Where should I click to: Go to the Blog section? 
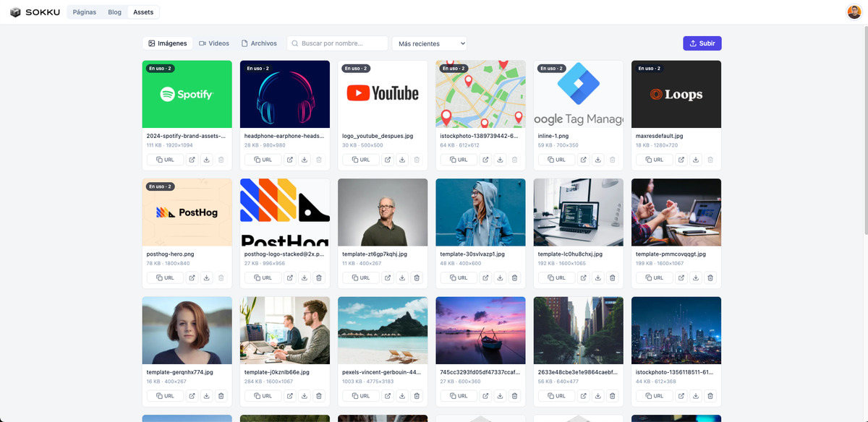click(114, 12)
